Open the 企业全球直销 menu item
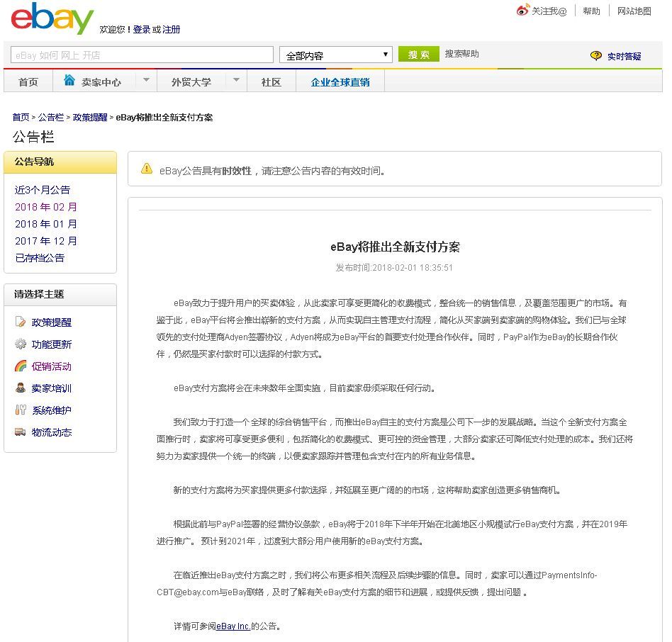The image size is (672, 642). tap(342, 82)
